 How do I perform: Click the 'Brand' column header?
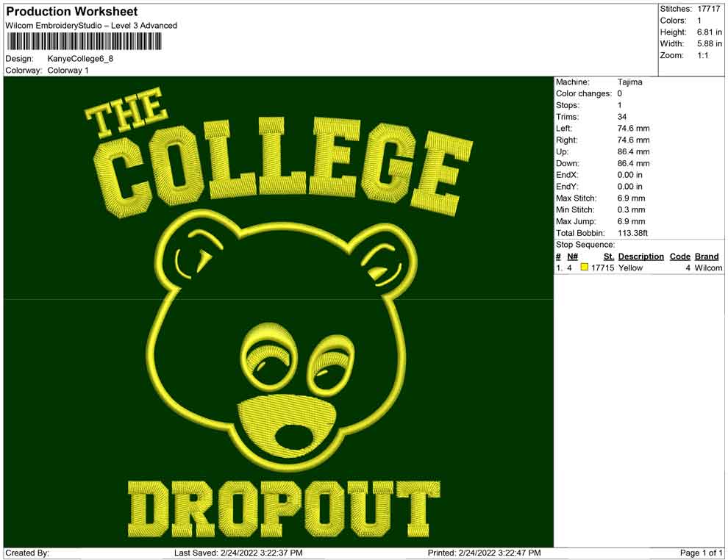point(707,256)
